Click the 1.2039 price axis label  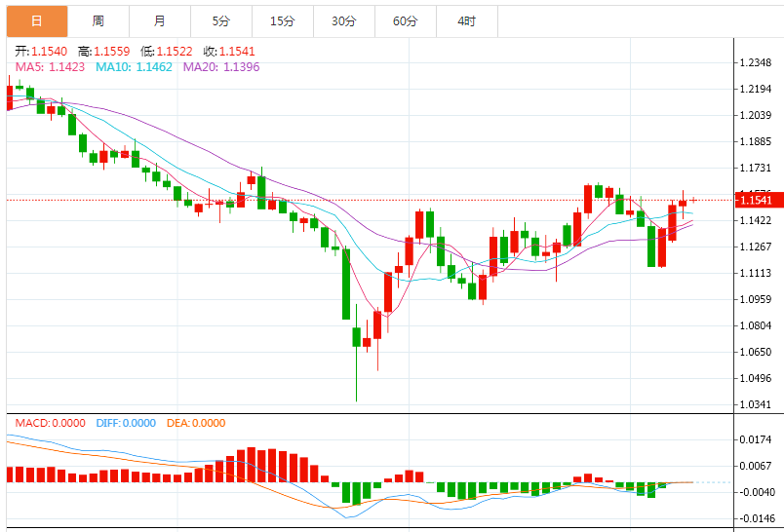(756, 115)
